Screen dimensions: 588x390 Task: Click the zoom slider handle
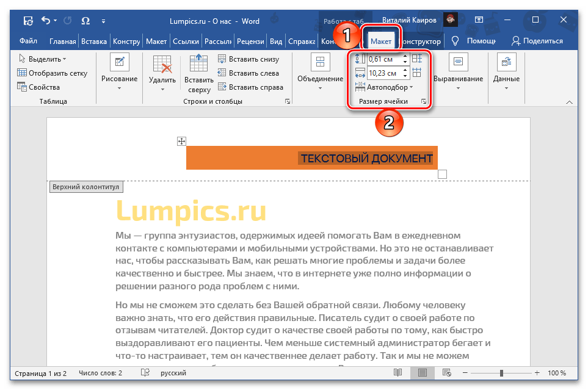click(x=501, y=373)
